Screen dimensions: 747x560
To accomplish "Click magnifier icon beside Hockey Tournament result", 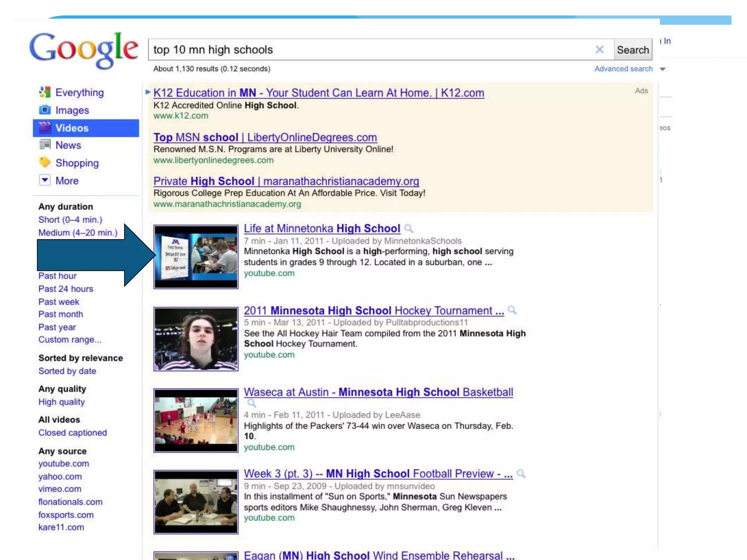I will (x=512, y=310).
